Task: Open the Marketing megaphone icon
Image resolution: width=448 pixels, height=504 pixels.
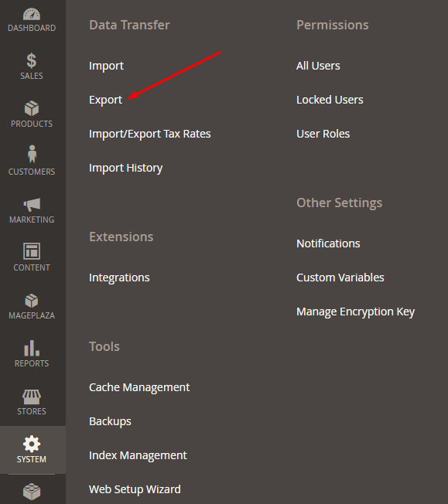Action: click(x=32, y=205)
